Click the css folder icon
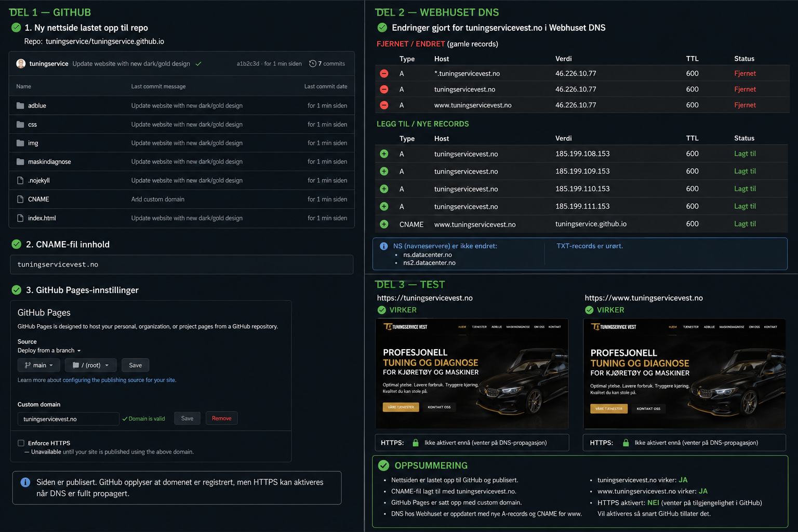This screenshot has height=532, width=798. tap(20, 124)
